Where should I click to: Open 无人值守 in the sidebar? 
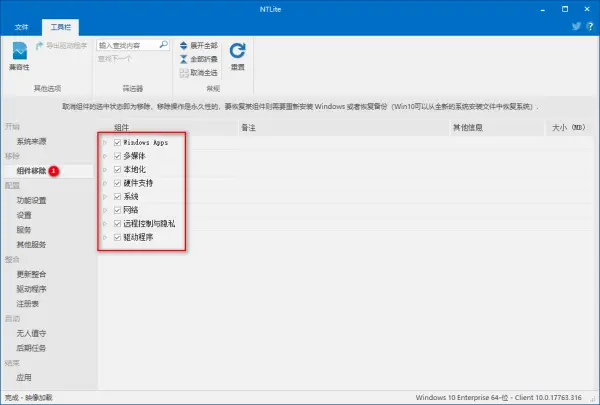[31, 333]
